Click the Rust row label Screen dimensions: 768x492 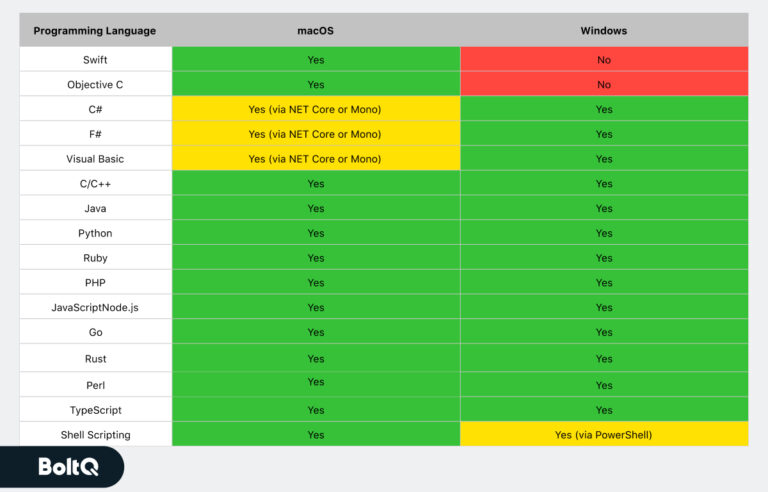[95, 359]
